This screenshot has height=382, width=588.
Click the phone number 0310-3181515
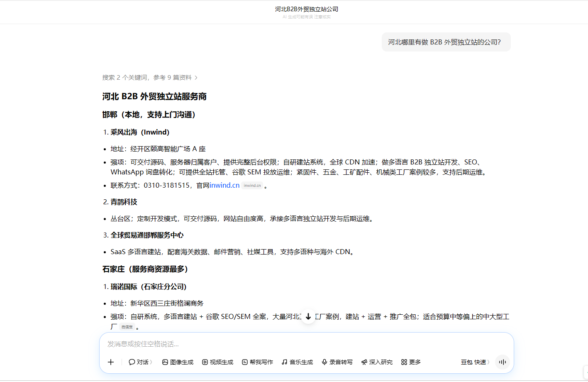pos(167,185)
